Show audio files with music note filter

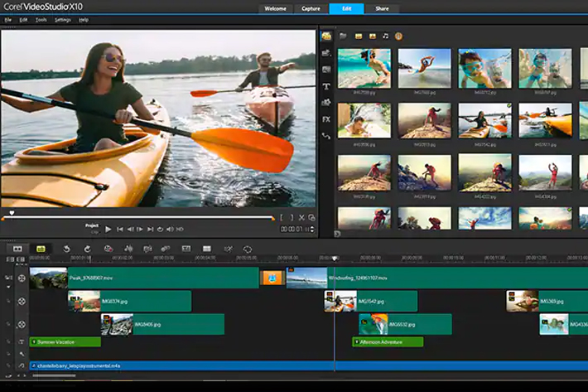click(385, 36)
